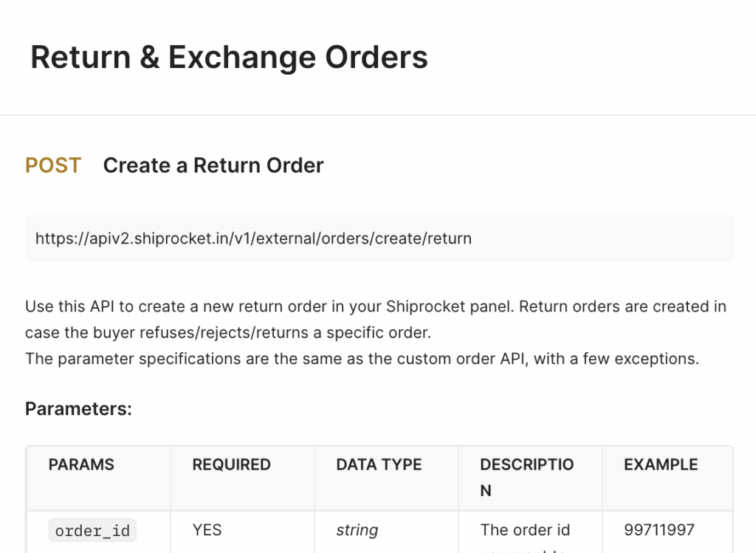Viewport: 756px width, 553px height.
Task: Click the 'Use this API' description sentence
Action: [x=221, y=306]
